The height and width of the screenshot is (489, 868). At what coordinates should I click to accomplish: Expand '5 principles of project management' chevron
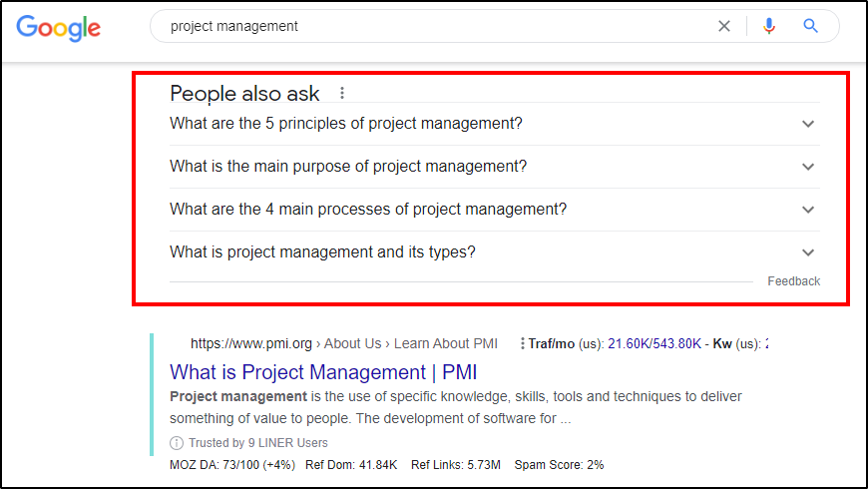pos(808,124)
